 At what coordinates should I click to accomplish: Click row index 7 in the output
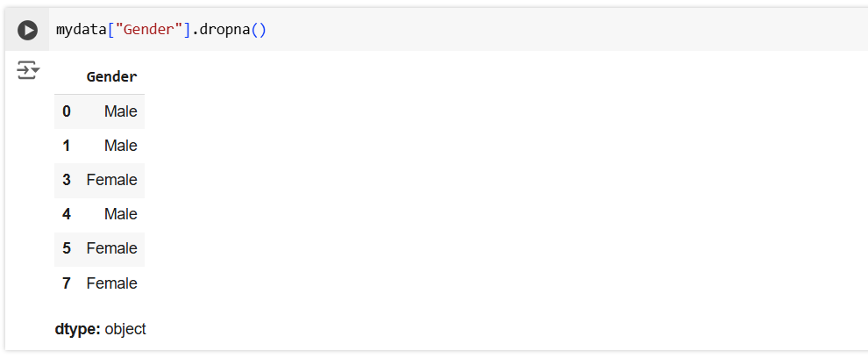pos(67,283)
